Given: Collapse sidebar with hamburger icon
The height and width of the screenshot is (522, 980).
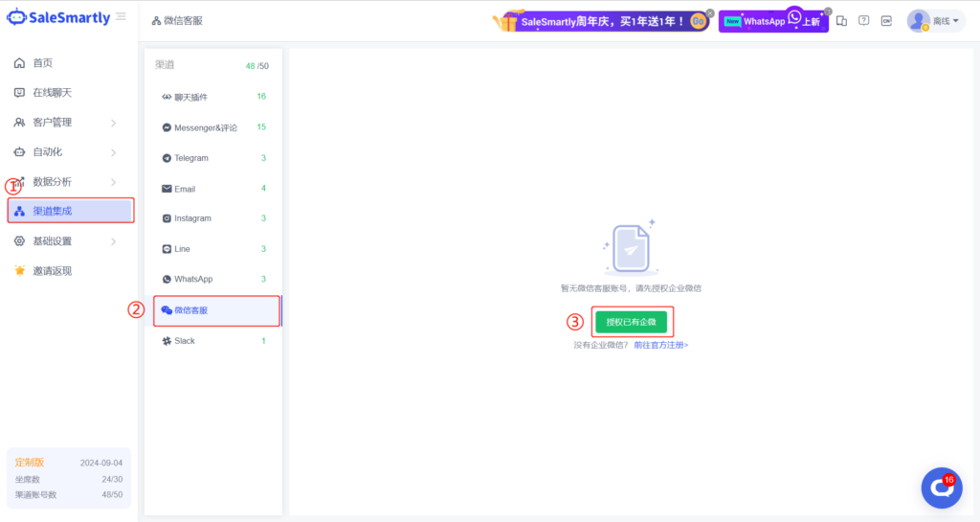Looking at the screenshot, I should (x=121, y=17).
